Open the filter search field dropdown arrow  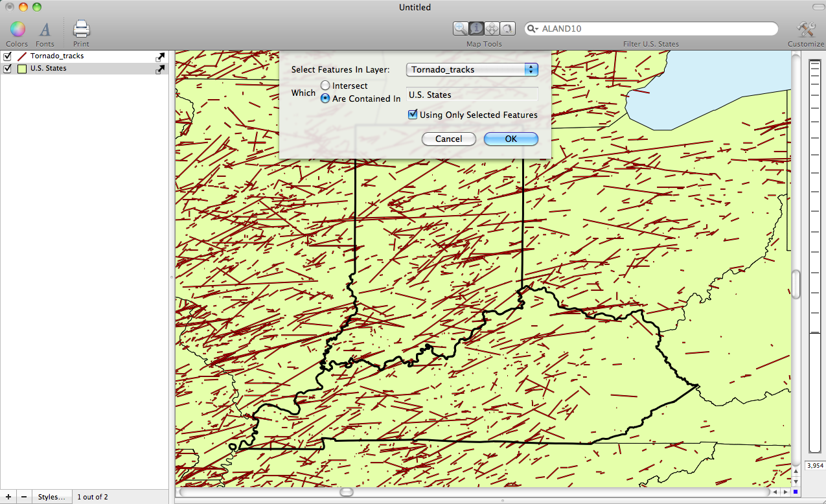click(533, 29)
